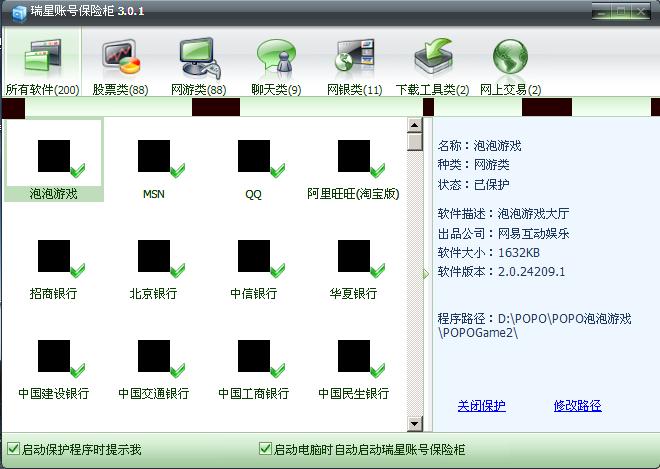Screen dimensions: 660x469
Task: Click the 修改路径 link
Action: (578, 406)
